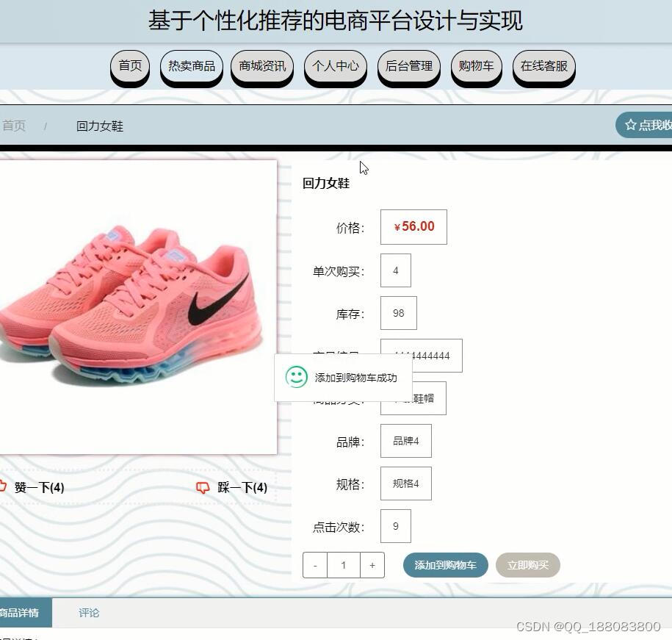Click the 点击次数 label
The width and height of the screenshot is (672, 640).
(x=339, y=527)
